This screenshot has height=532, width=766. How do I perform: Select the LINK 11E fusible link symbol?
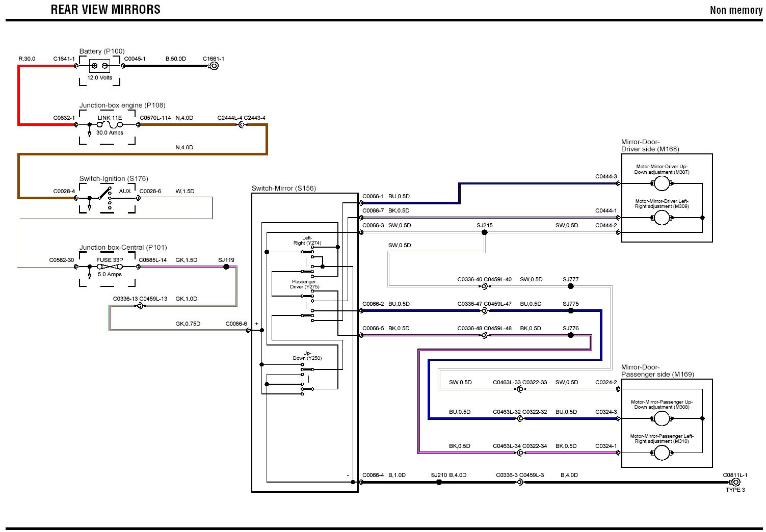tap(110, 124)
